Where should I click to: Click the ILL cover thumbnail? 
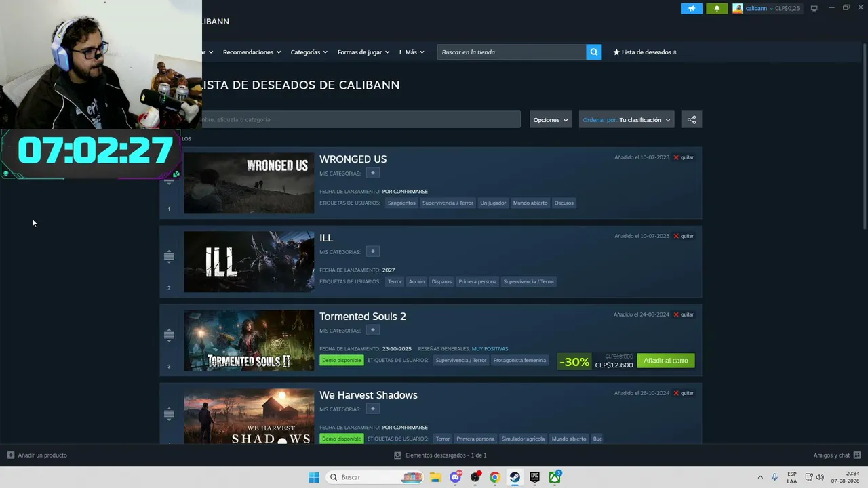pyautogui.click(x=249, y=262)
